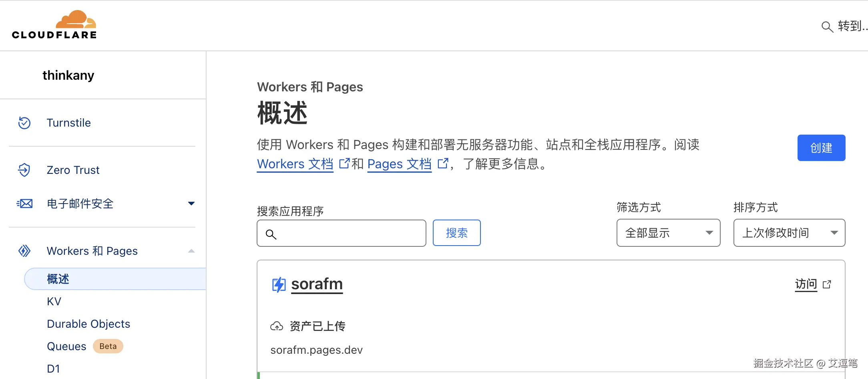Open the 排序方式 上次修改时间 dropdown
The image size is (868, 379).
789,233
